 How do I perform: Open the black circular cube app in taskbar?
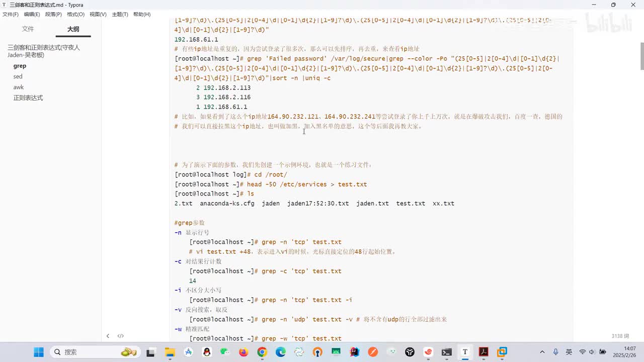tap(410, 352)
